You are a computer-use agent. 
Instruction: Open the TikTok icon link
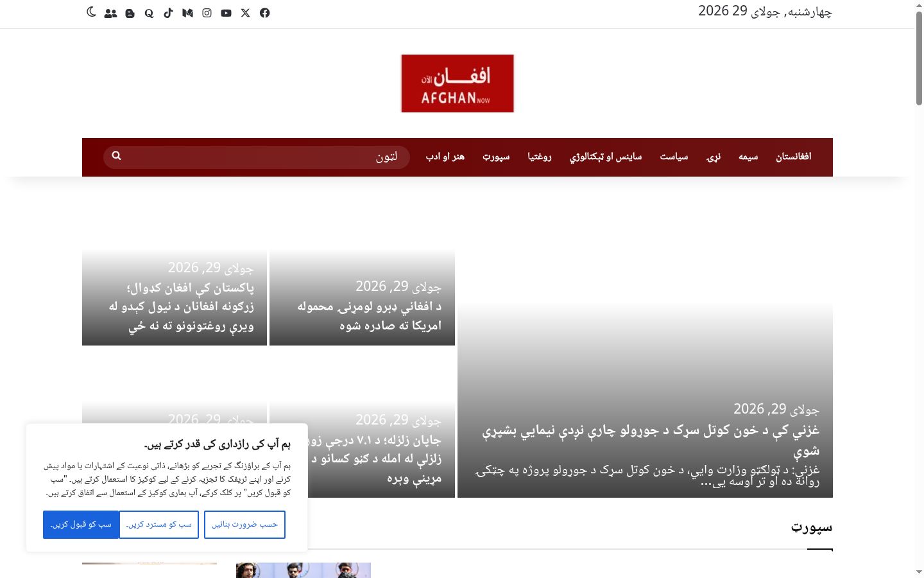168,13
